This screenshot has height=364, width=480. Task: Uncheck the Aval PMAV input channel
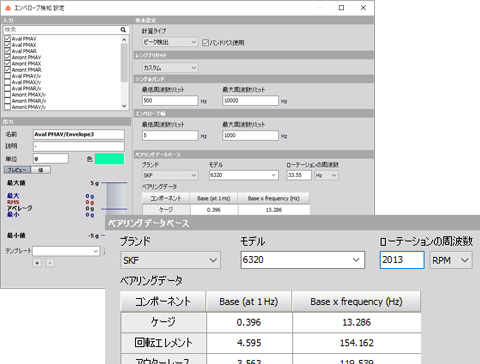7,39
